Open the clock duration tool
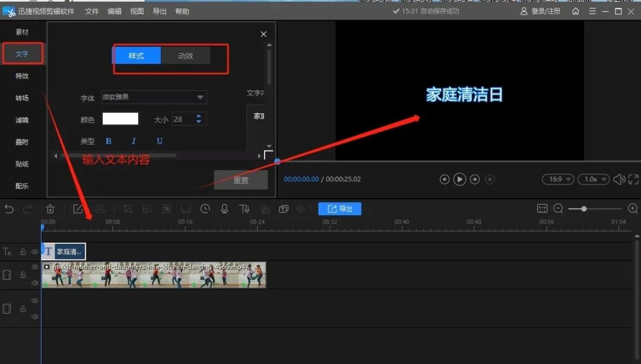 coord(205,209)
